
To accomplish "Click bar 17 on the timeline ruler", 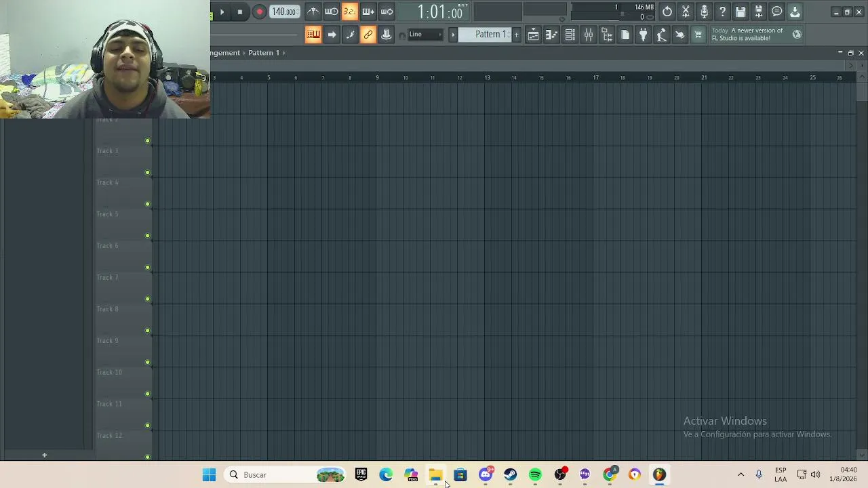I will click(595, 77).
